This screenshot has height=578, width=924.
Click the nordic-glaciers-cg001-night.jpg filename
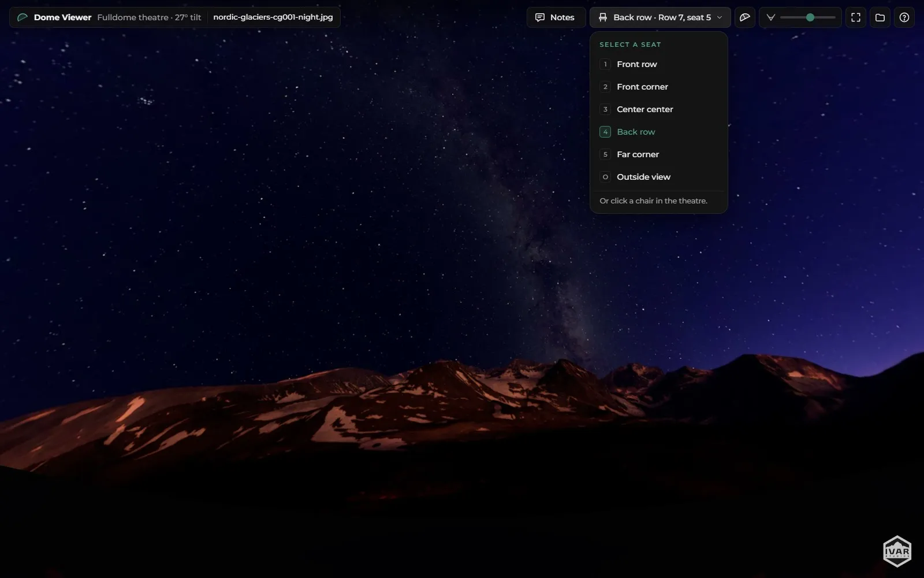[x=273, y=17]
